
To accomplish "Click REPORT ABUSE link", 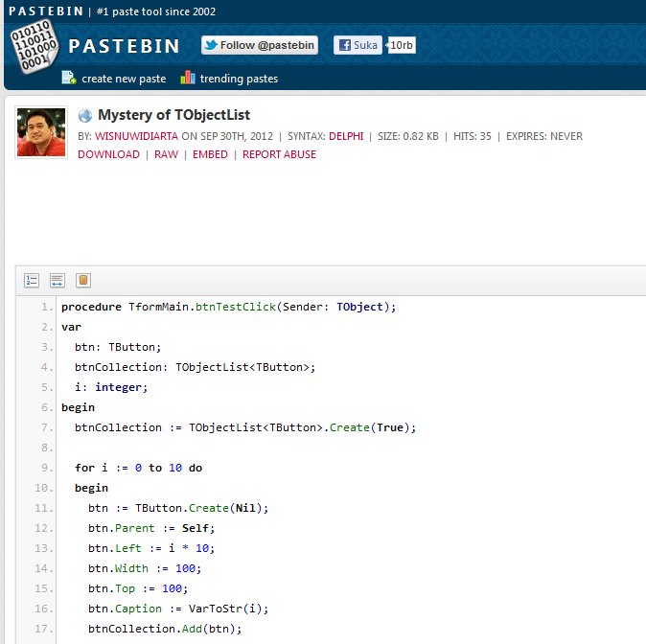I will (x=279, y=154).
